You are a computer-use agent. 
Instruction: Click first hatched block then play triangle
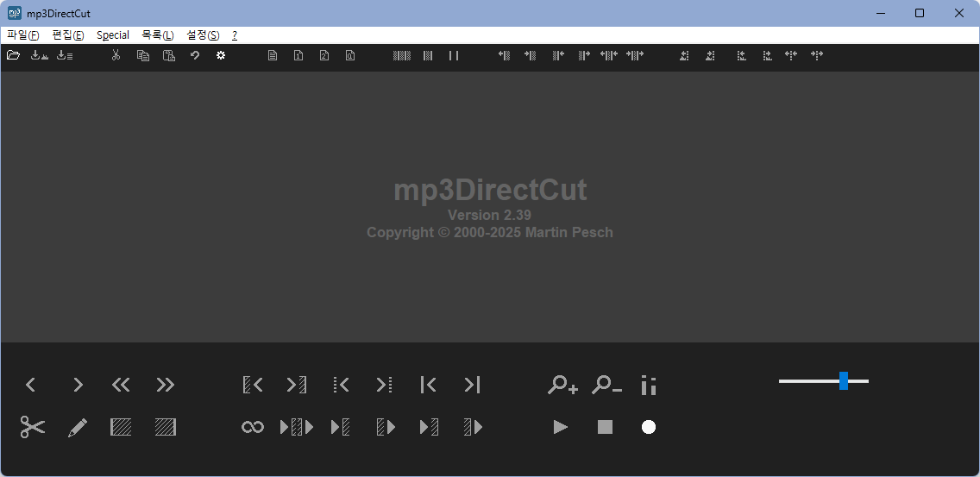click(386, 427)
